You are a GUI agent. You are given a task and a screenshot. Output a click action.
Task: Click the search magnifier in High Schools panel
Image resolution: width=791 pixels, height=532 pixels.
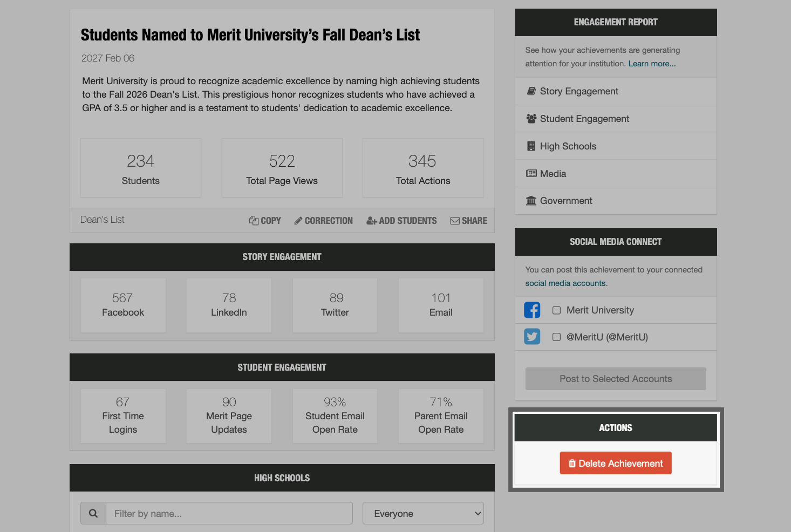pos(93,513)
